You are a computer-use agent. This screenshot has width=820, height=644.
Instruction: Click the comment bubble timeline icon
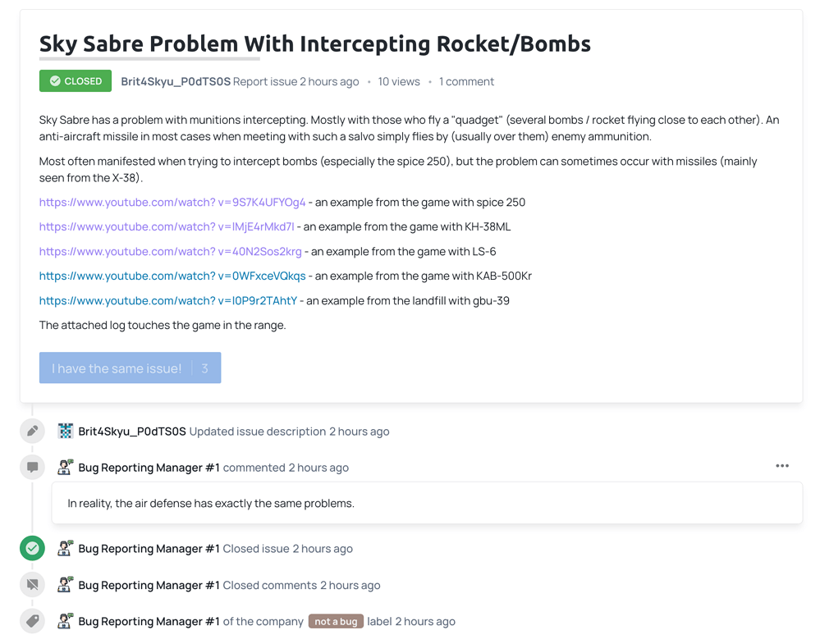pyautogui.click(x=32, y=467)
